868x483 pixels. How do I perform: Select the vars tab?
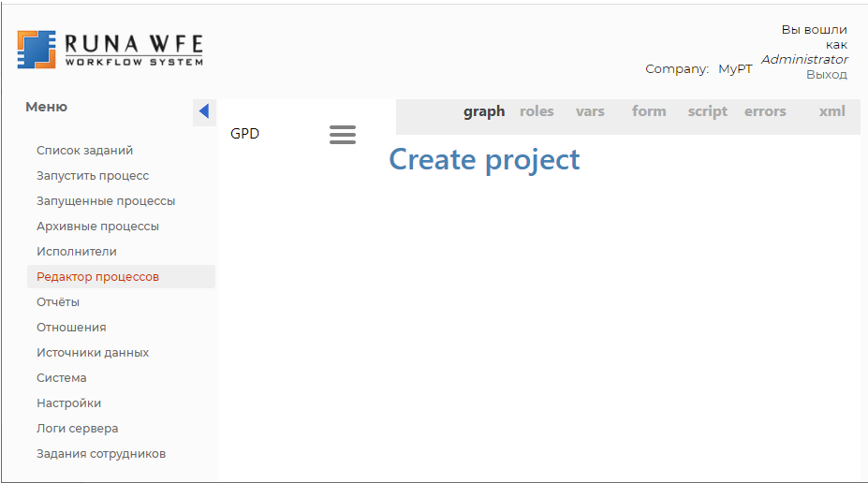click(590, 111)
